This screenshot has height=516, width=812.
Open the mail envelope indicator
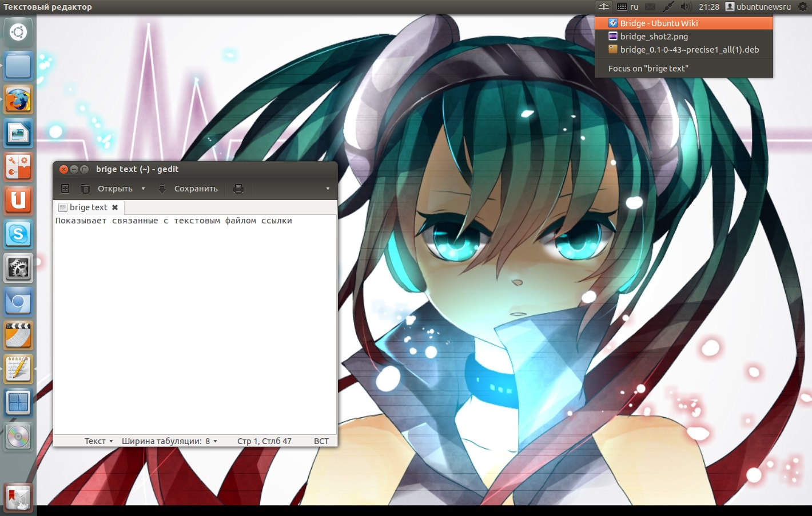tap(650, 7)
